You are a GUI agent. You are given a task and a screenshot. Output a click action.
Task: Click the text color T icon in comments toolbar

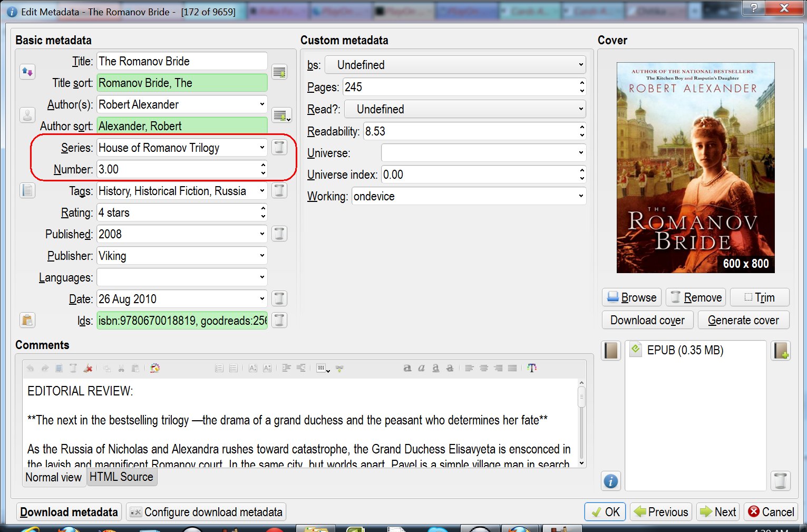[x=532, y=368]
